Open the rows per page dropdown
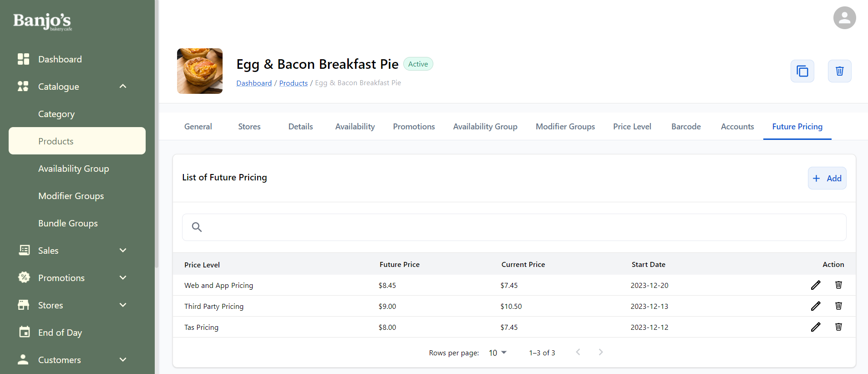 [497, 353]
